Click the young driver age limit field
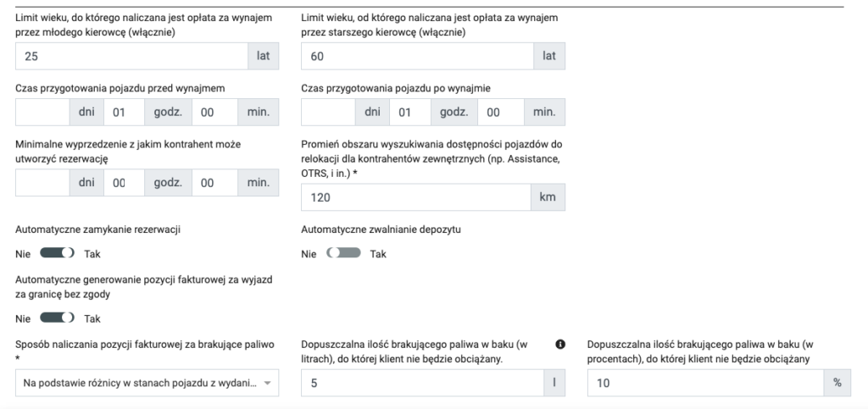Viewport: 868px width, 409px height. 131,56
